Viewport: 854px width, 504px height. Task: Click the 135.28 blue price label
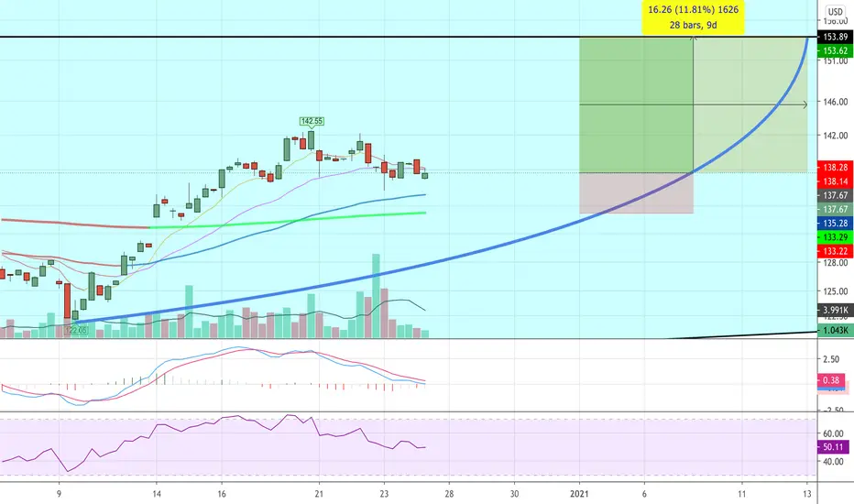click(835, 224)
